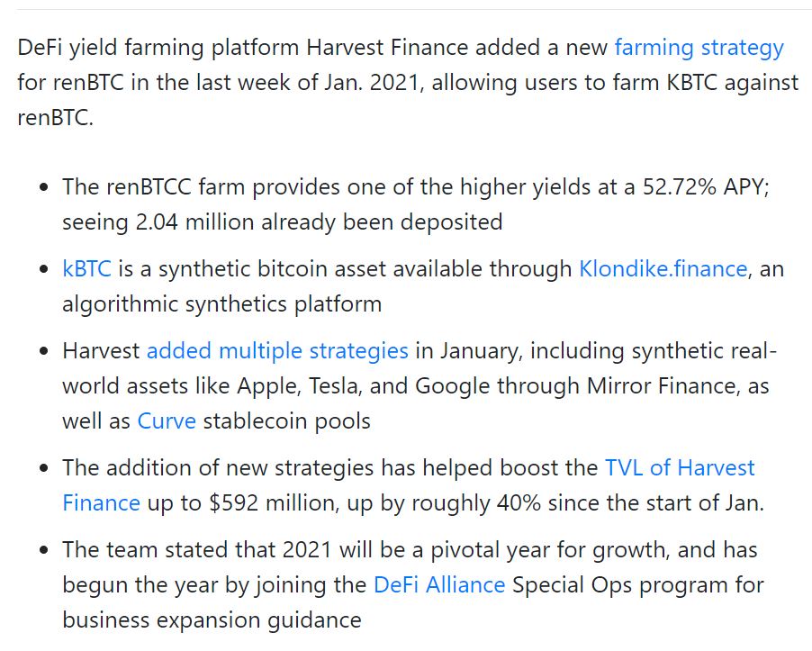This screenshot has width=812, height=651.
Task: Click the bullet before 'The addition of'
Action: (44, 468)
